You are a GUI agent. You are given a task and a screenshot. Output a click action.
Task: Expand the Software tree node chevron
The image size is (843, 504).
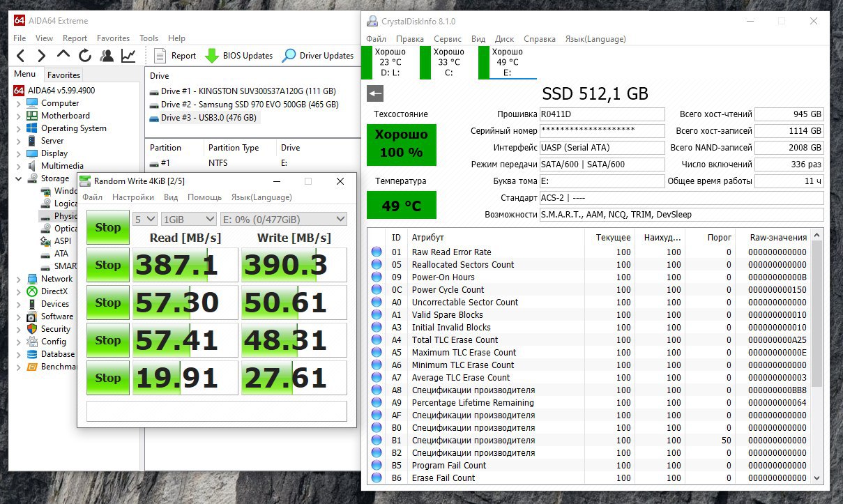click(18, 316)
